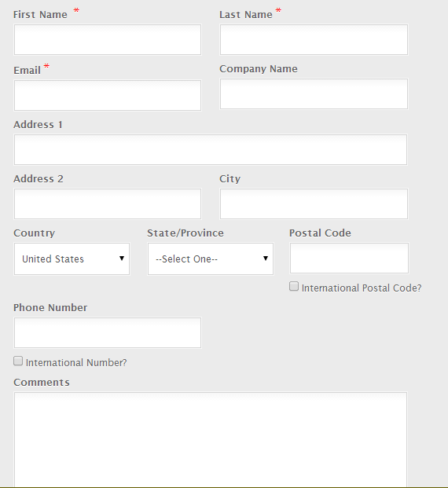Select the Email input field
This screenshot has height=488, width=448.
click(x=108, y=95)
